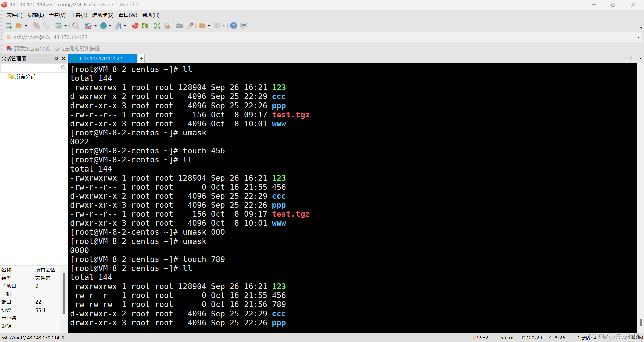
Task: Open the color scheme toolbar icon
Action: (88, 26)
